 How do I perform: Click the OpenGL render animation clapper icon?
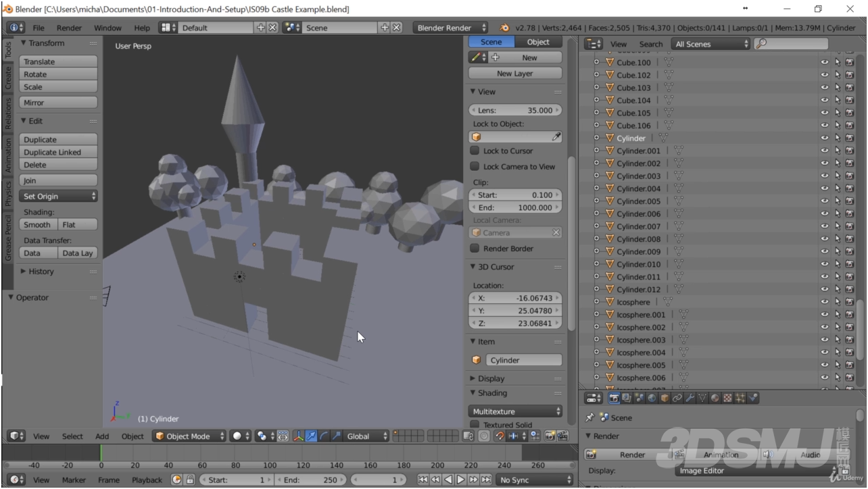tap(562, 436)
